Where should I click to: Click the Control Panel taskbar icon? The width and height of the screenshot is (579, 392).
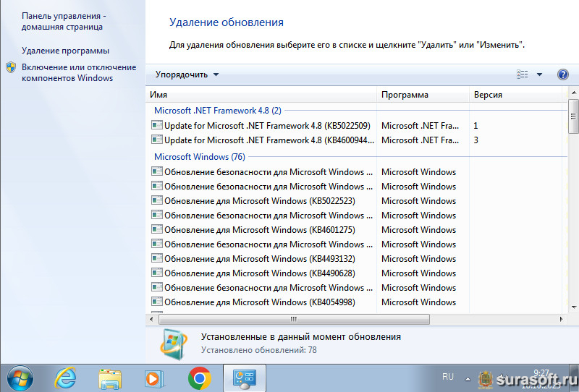tap(245, 378)
